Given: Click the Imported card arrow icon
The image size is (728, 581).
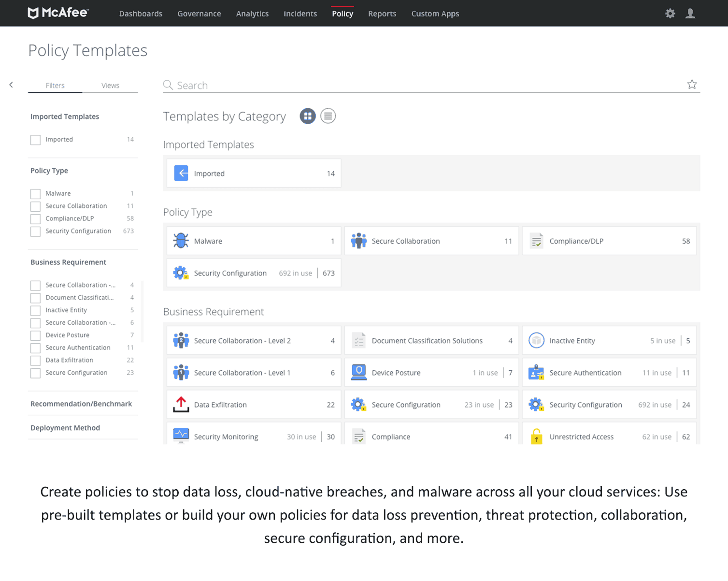Looking at the screenshot, I should pyautogui.click(x=181, y=173).
